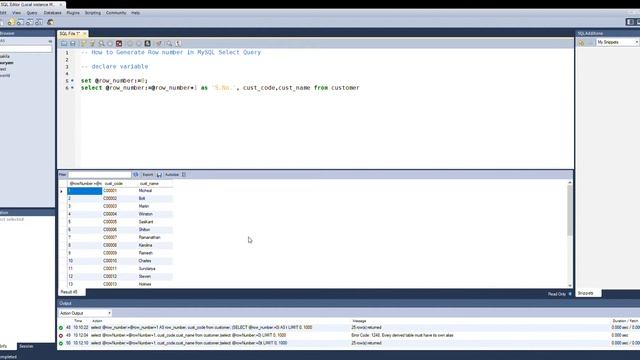Select action output error row 49
The image size is (640, 360).
click(x=349, y=335)
